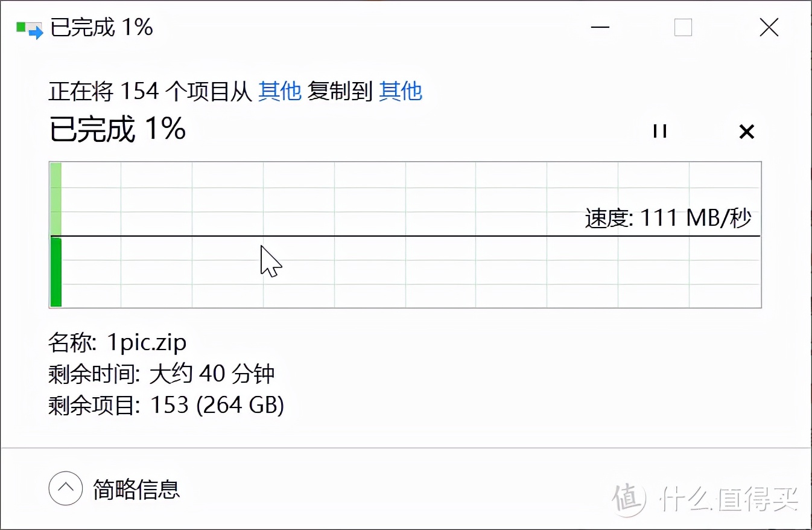Image resolution: width=812 pixels, height=530 pixels.
Task: Cancel the copy with the X button
Action: (x=746, y=131)
